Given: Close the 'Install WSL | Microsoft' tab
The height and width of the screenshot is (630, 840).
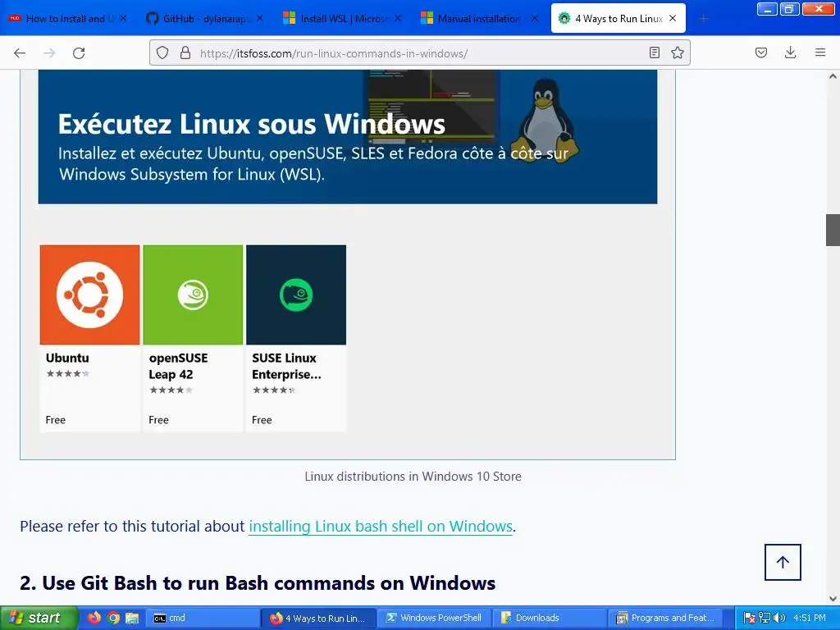Looking at the screenshot, I should [x=398, y=18].
